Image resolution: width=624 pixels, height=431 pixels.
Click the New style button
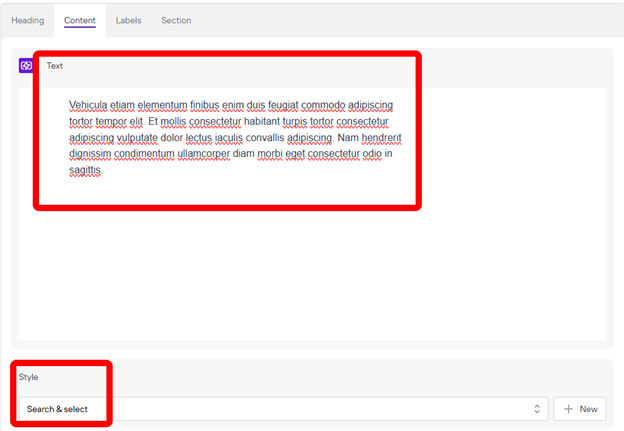point(580,409)
